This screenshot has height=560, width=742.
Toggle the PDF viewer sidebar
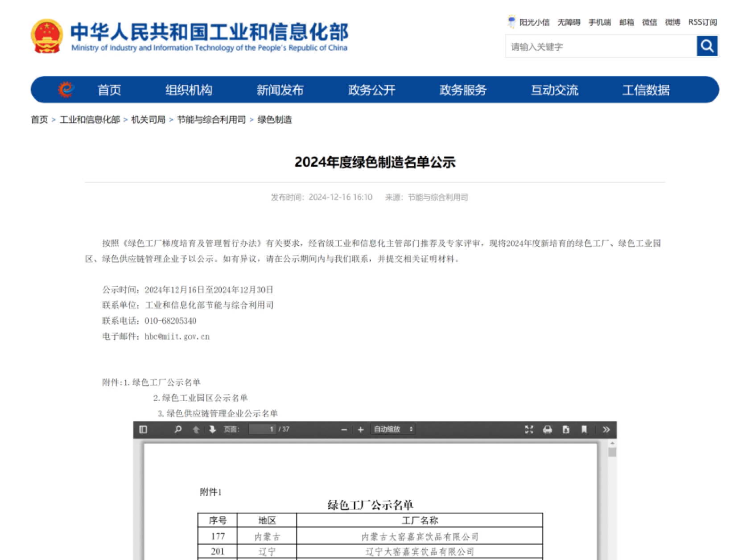click(143, 429)
